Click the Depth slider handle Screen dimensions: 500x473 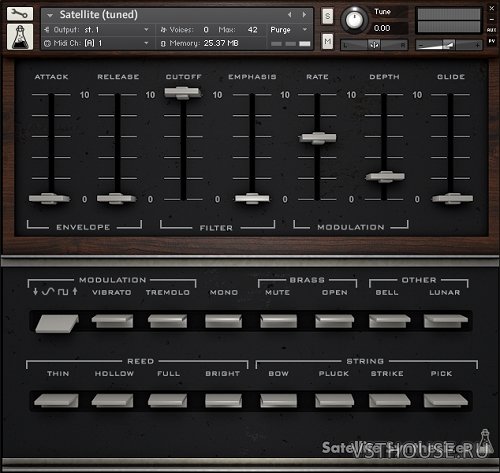tap(385, 176)
